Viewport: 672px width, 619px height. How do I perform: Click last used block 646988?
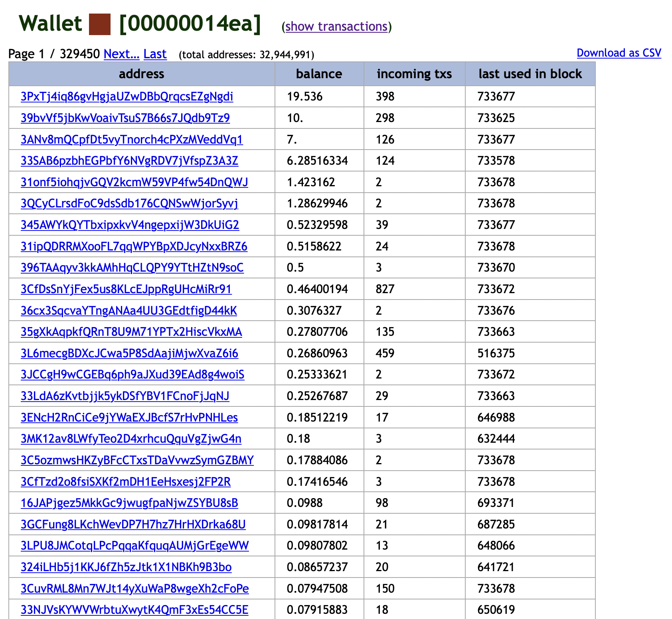click(496, 418)
